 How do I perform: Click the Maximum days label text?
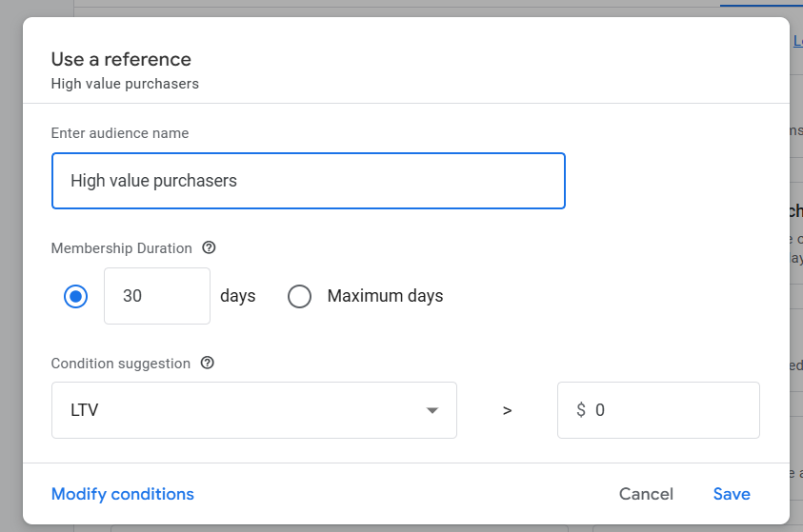tap(385, 296)
